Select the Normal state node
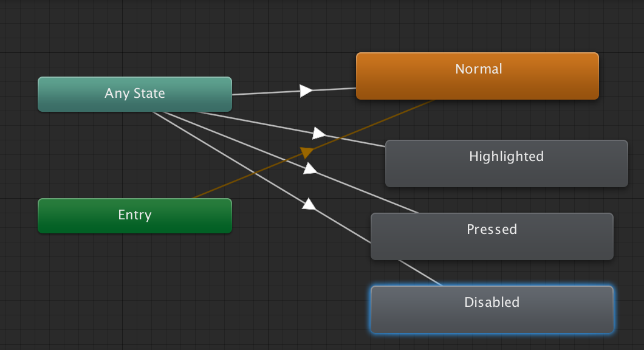Screen dimensions: 644x350 coord(478,75)
